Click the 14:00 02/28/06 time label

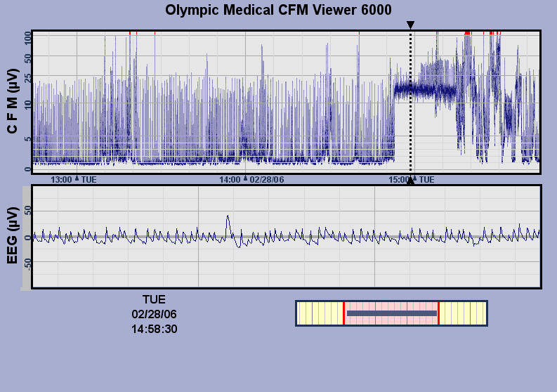[x=251, y=179]
